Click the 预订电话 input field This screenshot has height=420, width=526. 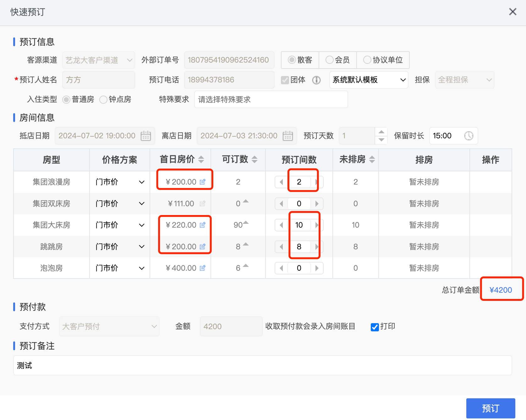pyautogui.click(x=229, y=80)
